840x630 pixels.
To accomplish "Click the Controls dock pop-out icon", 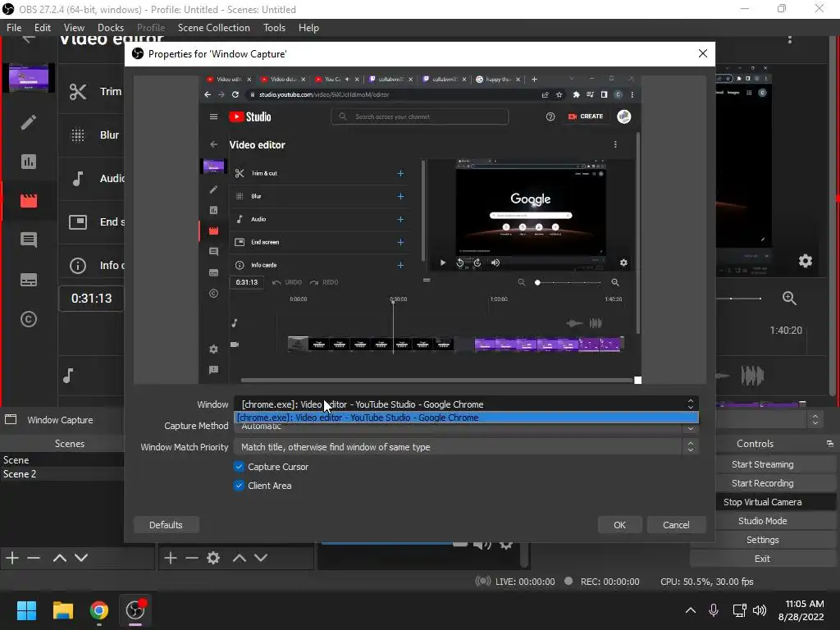I will [830, 444].
